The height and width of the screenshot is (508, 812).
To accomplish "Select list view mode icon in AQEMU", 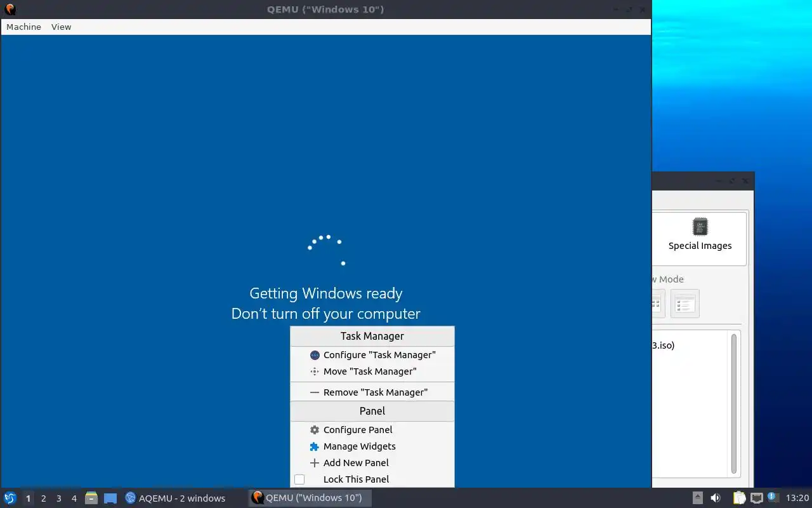I will pos(684,304).
